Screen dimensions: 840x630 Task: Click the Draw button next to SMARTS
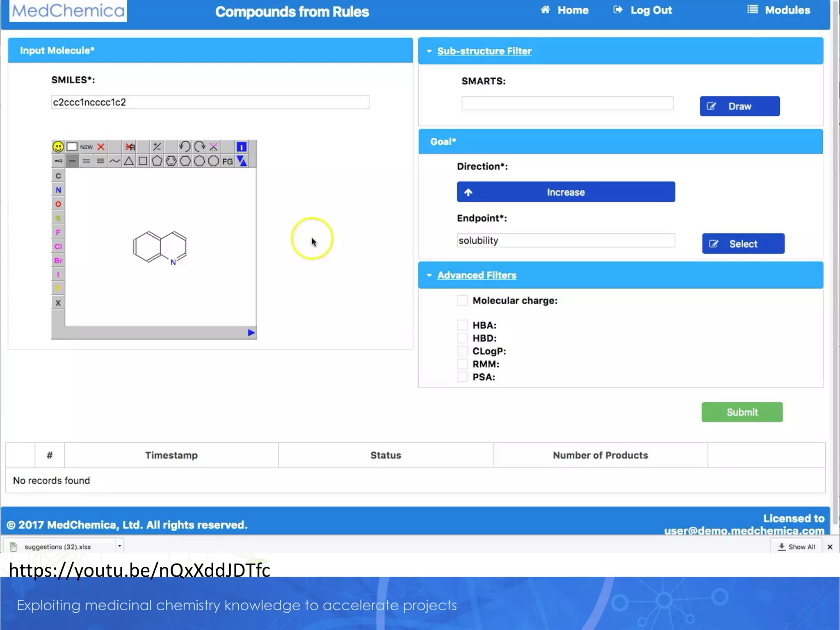click(740, 106)
